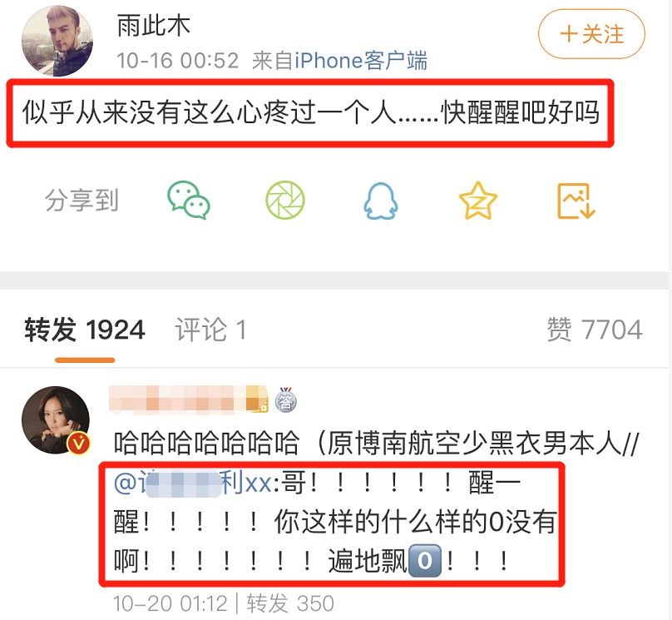Open main post text 似乎从来没有这么心疼
Image resolution: width=672 pixels, height=620 pixels.
(311, 113)
